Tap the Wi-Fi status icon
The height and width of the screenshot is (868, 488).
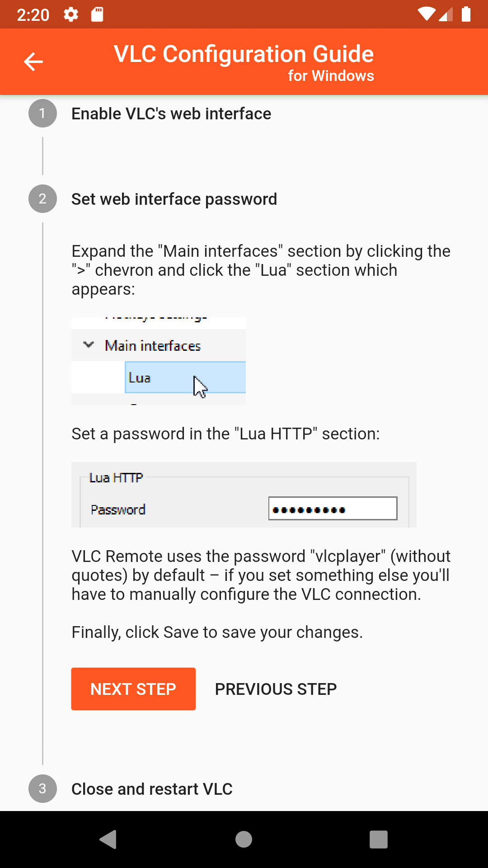pos(426,14)
